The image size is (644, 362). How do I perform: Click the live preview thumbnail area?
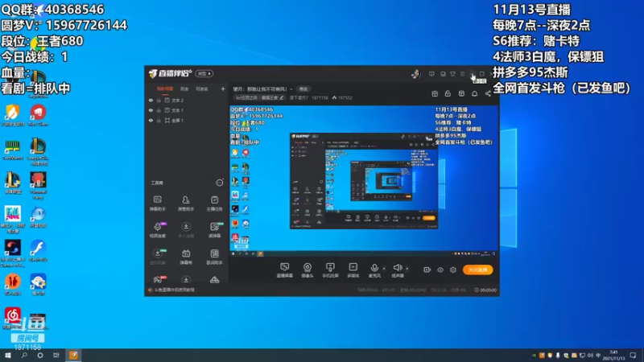coord(364,181)
